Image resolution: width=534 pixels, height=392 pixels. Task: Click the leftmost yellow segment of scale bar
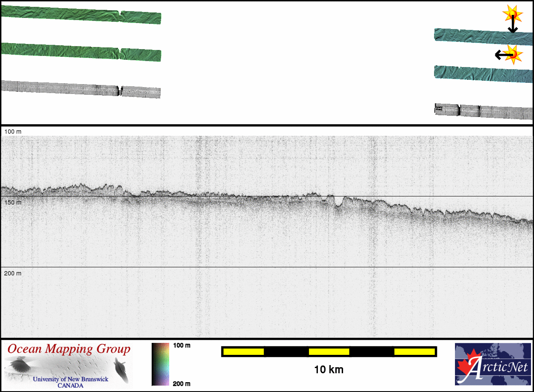[x=244, y=351]
